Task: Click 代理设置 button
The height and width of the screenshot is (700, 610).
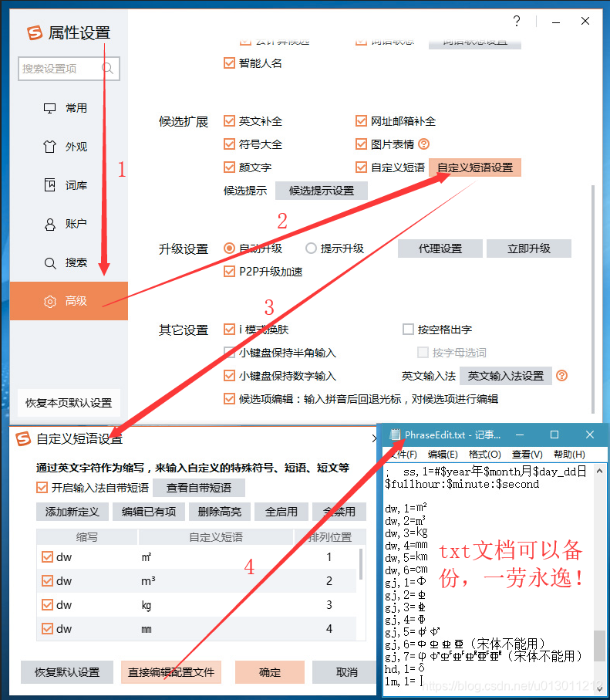Action: [440, 249]
